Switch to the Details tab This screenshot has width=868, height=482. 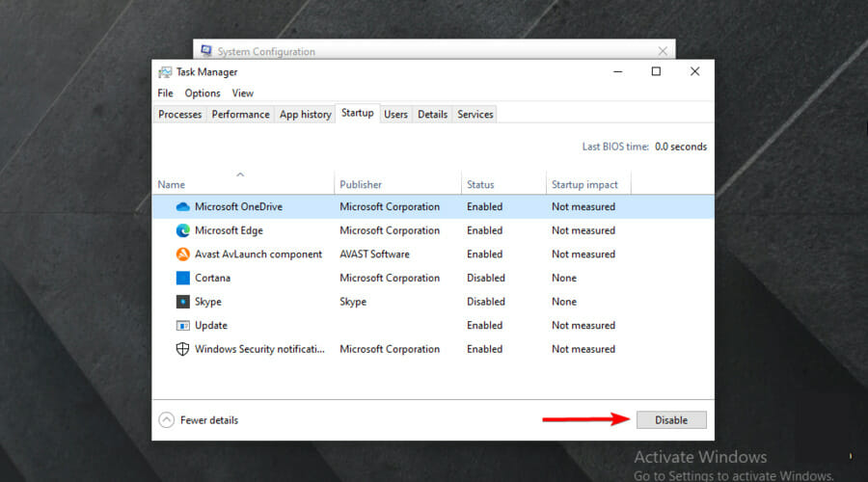pos(432,115)
